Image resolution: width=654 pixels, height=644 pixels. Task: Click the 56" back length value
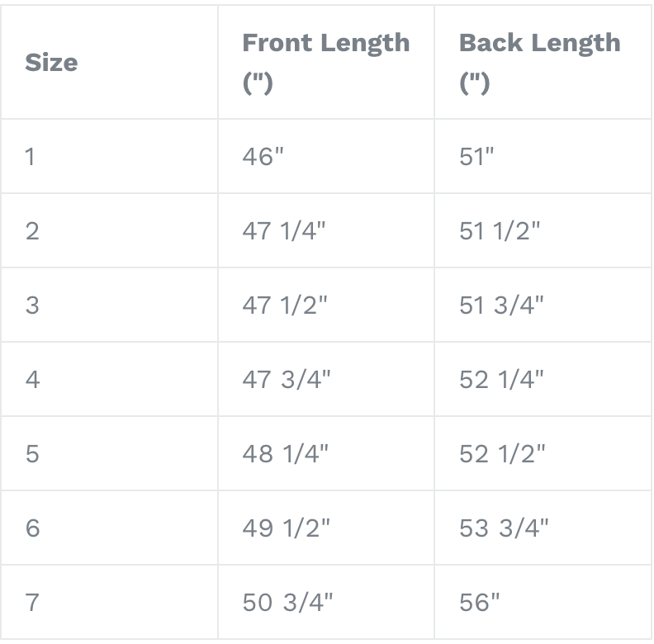coord(480,602)
